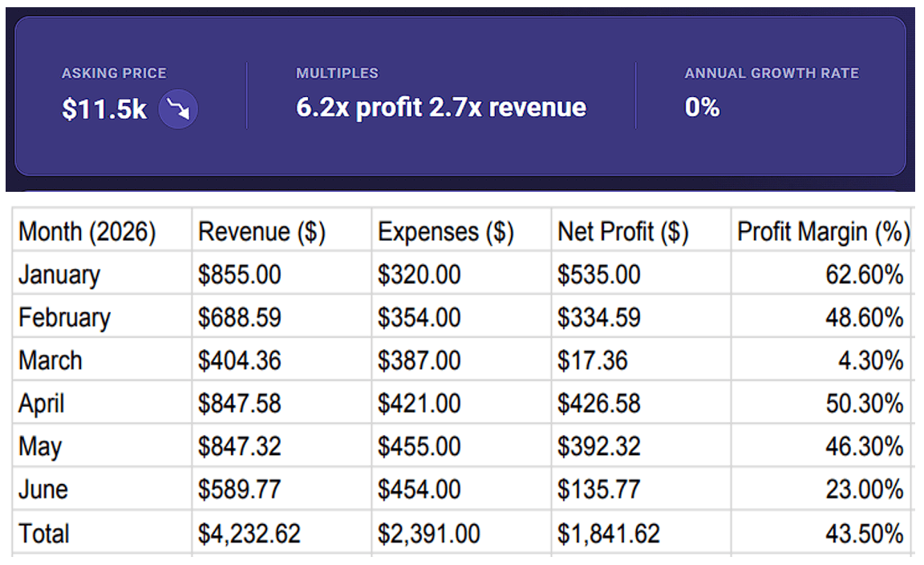Click the $404.36 March revenue cell
The image size is (924, 565).
[x=282, y=360]
